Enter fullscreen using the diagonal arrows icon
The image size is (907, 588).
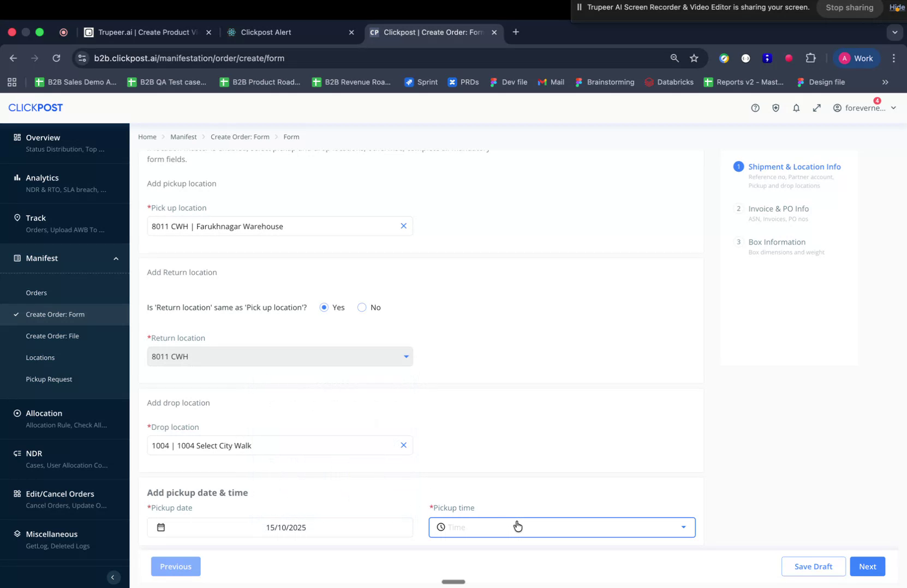(x=817, y=107)
